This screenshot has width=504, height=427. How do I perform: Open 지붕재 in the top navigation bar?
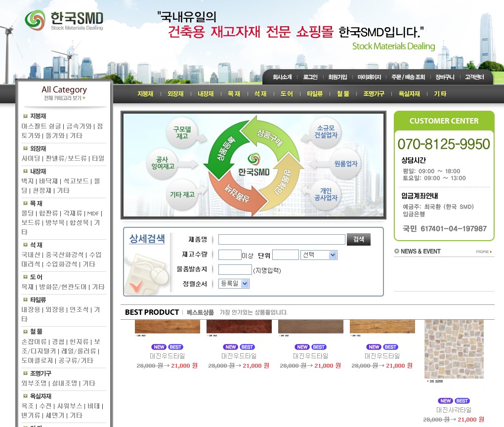click(x=145, y=94)
